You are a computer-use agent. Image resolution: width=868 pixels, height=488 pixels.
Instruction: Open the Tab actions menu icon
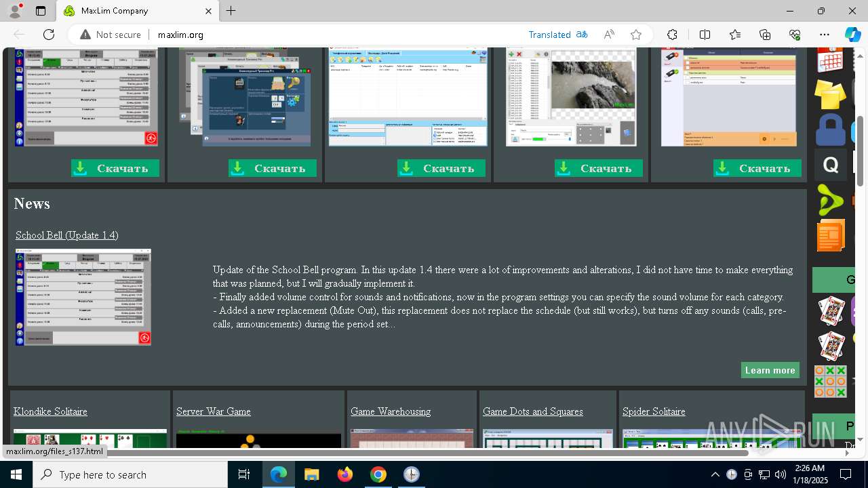click(x=41, y=11)
